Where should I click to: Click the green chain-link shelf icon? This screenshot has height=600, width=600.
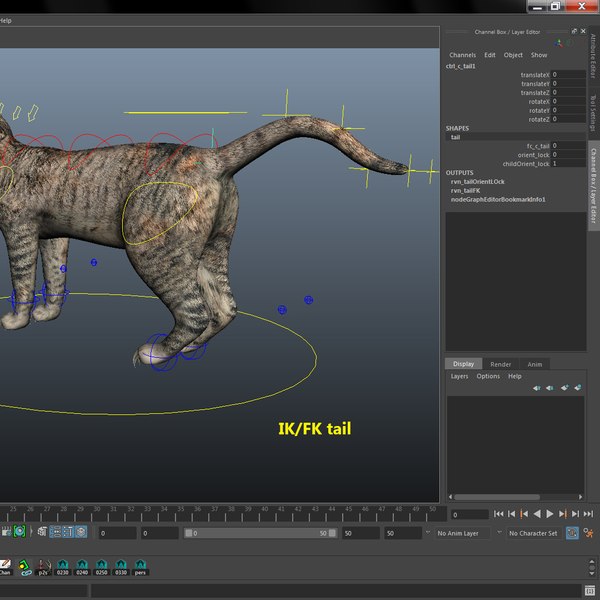tap(25, 567)
